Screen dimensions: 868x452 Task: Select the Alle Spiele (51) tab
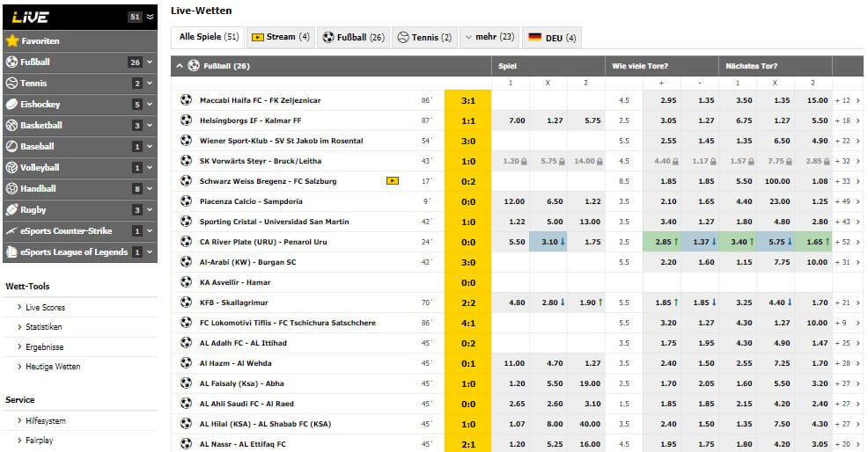point(209,37)
